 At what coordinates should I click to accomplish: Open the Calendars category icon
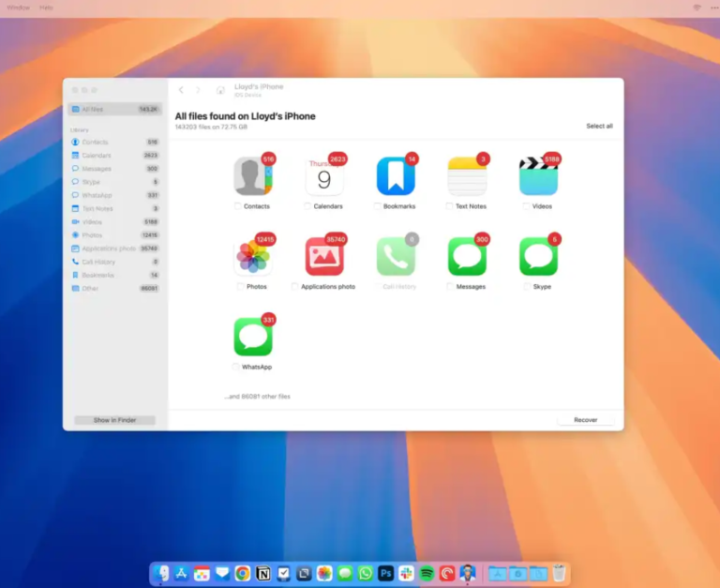(x=324, y=176)
